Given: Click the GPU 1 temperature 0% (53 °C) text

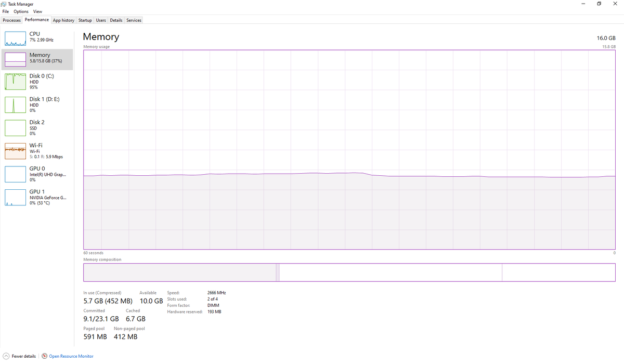Looking at the screenshot, I should [40, 203].
